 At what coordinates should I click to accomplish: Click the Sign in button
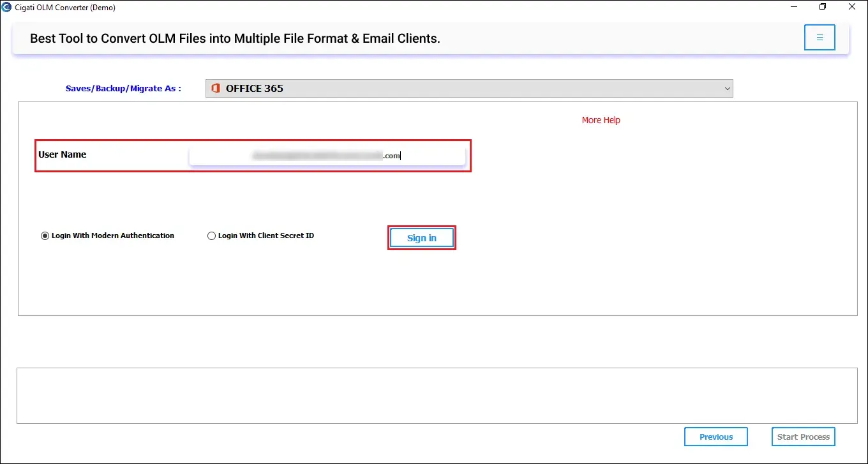(422, 238)
